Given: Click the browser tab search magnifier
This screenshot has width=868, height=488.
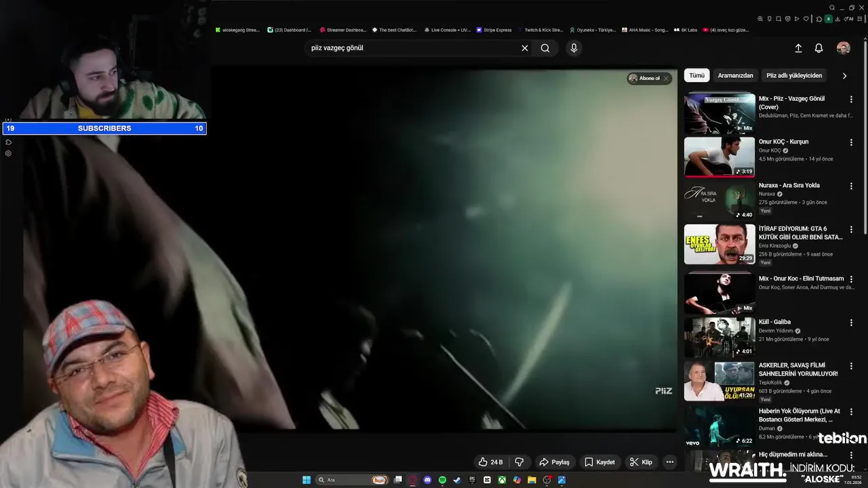Looking at the screenshot, I should click(x=832, y=7).
